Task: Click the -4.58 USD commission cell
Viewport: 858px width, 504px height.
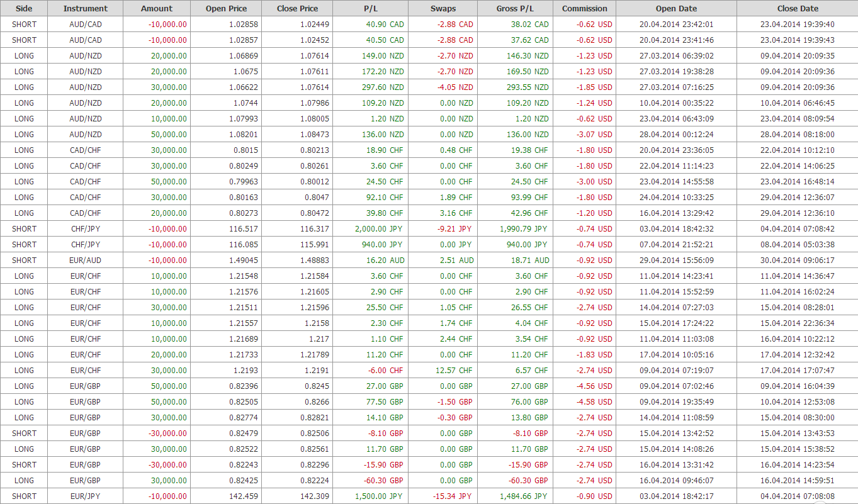Action: pos(594,401)
